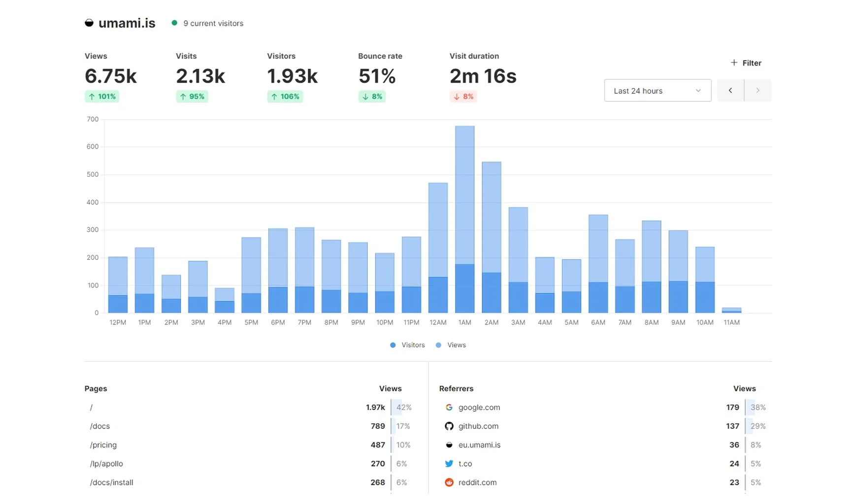Click the 137 views value for github.com
Screen dimensions: 855x504
tap(732, 426)
